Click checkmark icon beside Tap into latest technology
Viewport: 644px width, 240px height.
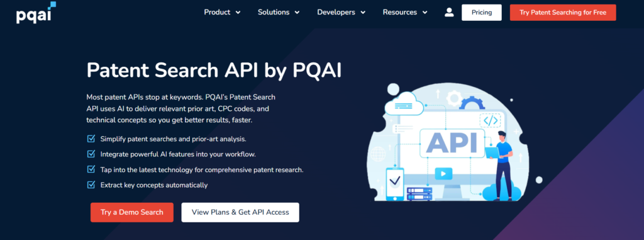tap(91, 169)
